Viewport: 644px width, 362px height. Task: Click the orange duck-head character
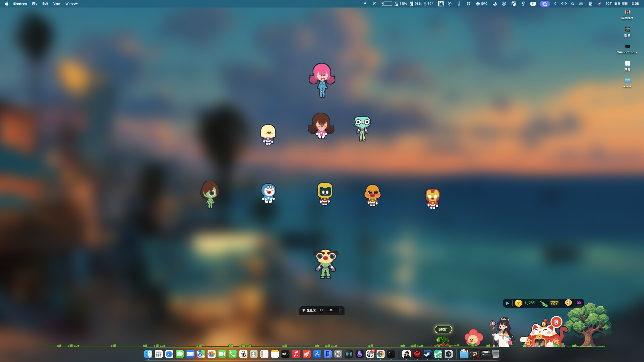(372, 195)
